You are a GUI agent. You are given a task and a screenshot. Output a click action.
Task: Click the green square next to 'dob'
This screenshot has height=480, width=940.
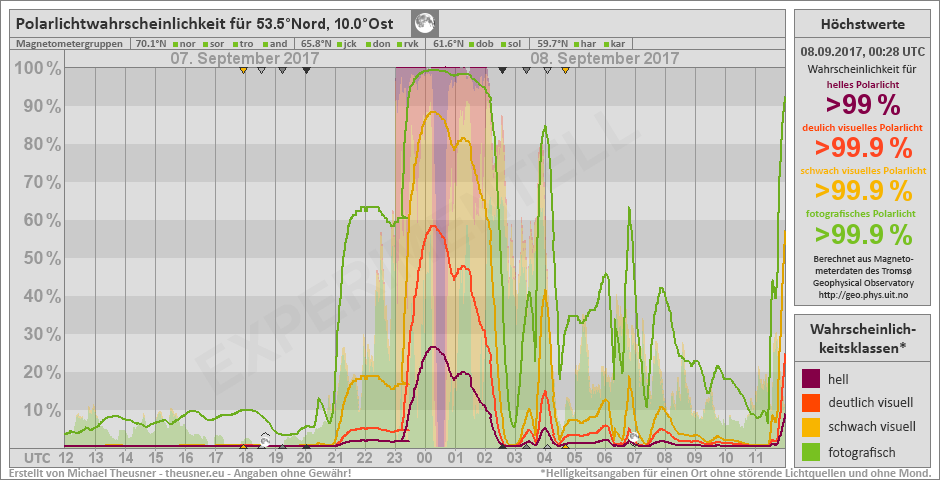473,44
